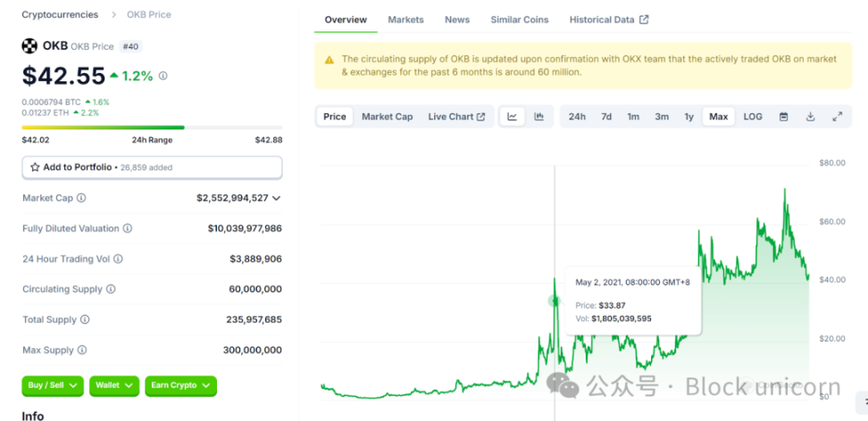
Task: Click the 24h Range progress bar
Action: coord(152,128)
